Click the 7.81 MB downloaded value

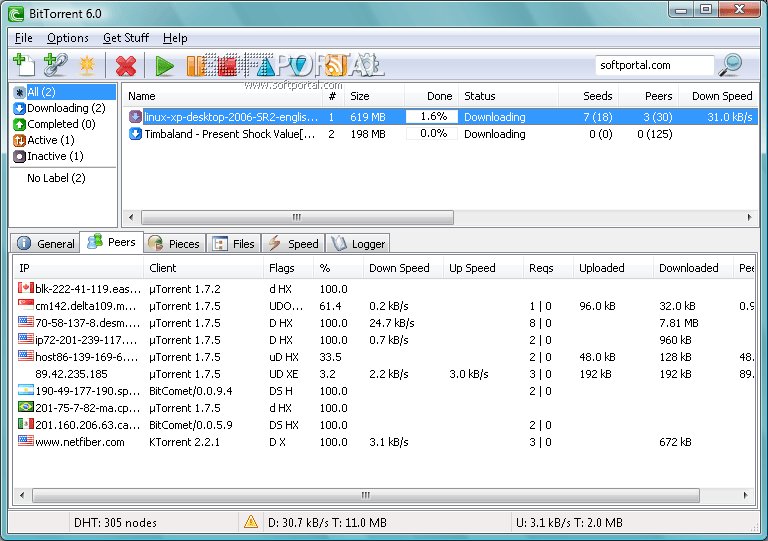679,323
